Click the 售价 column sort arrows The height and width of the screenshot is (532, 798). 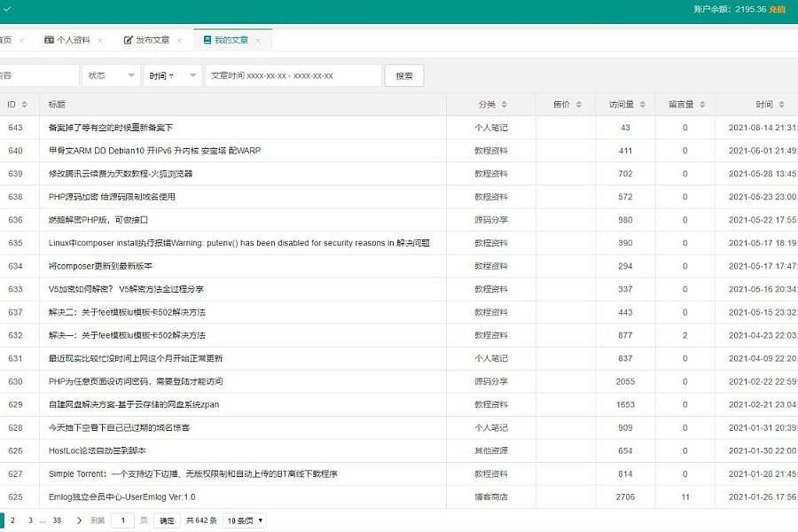pos(578,105)
